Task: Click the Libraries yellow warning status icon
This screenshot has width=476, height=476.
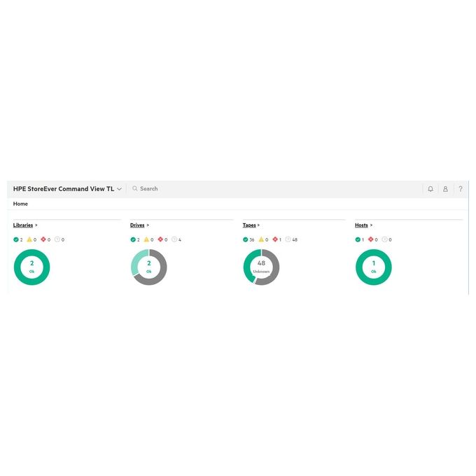Action: click(x=29, y=239)
